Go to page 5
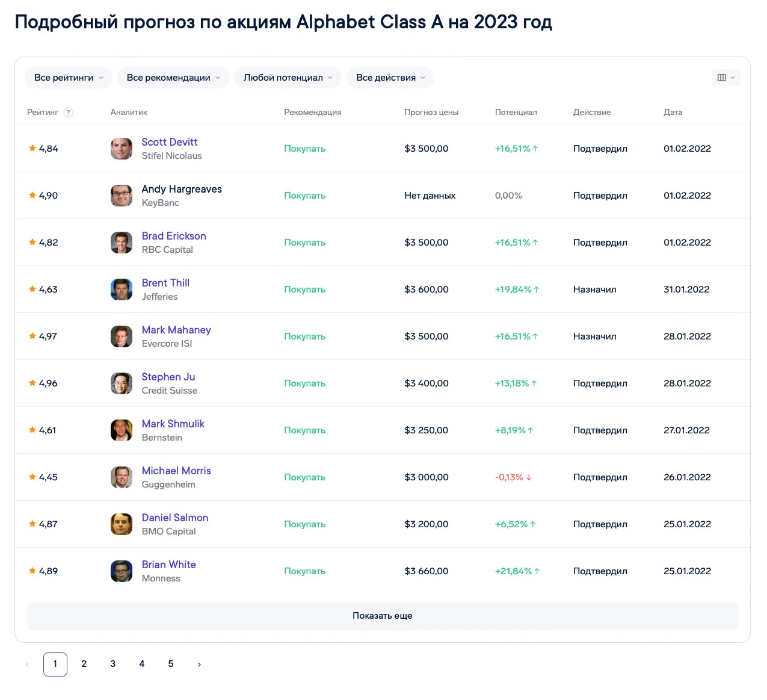The width and height of the screenshot is (767, 700). (171, 664)
